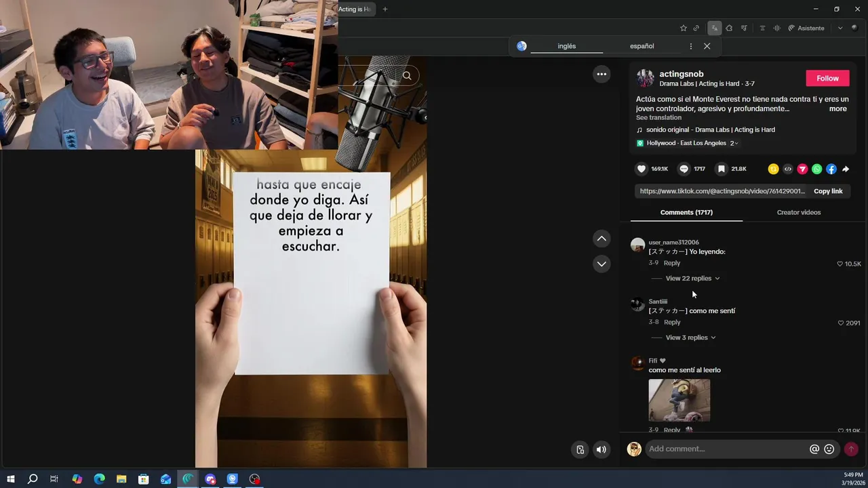Close the translate bar
This screenshot has width=868, height=488.
(x=707, y=46)
